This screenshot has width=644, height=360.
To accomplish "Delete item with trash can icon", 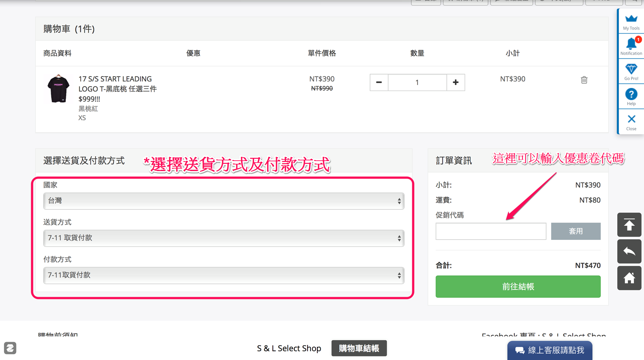I will click(x=584, y=80).
